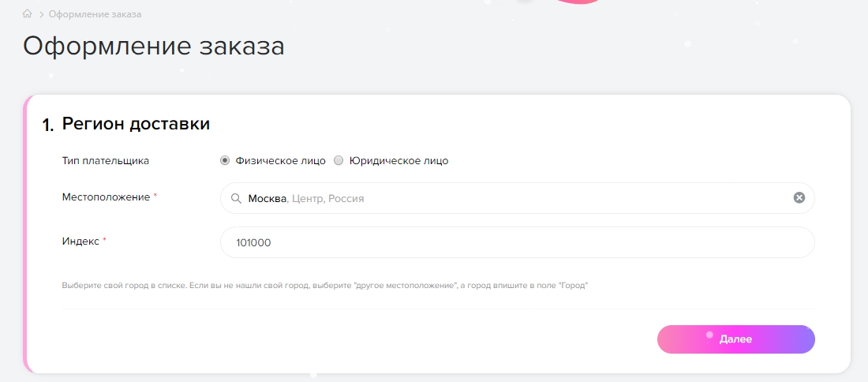Click into the Москва location search field
868x382 pixels.
click(x=513, y=198)
